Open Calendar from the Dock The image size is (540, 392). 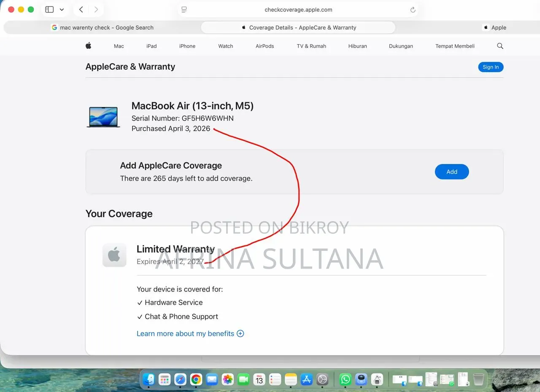(259, 379)
